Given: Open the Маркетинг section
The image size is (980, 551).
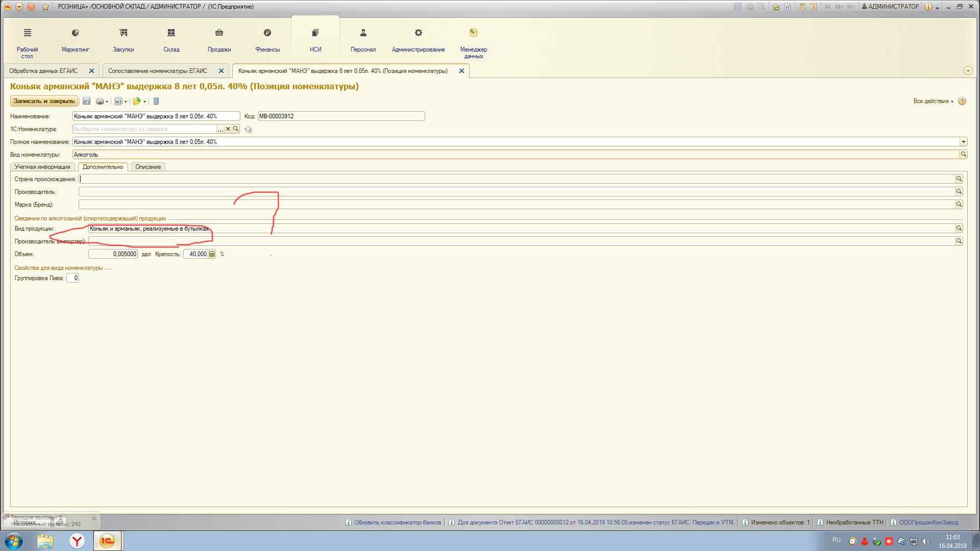Looking at the screenshot, I should pos(75,41).
